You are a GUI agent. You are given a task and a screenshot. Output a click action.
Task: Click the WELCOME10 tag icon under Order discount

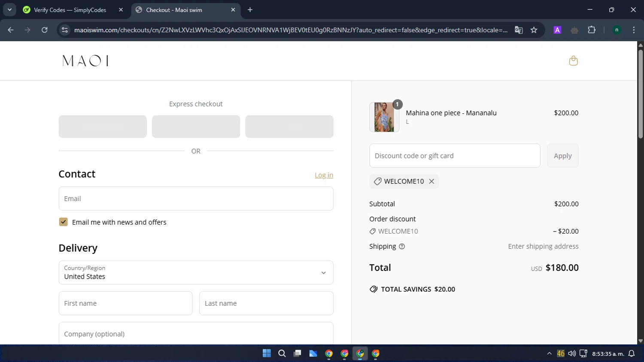pos(373,231)
